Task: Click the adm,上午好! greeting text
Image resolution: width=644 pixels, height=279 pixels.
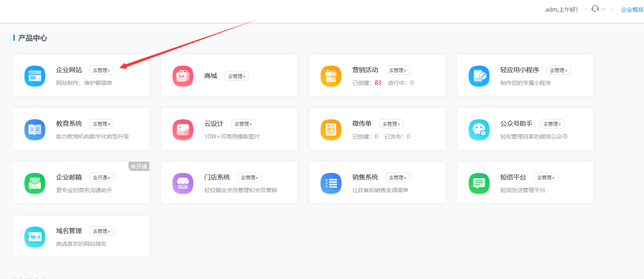Action: (562, 10)
